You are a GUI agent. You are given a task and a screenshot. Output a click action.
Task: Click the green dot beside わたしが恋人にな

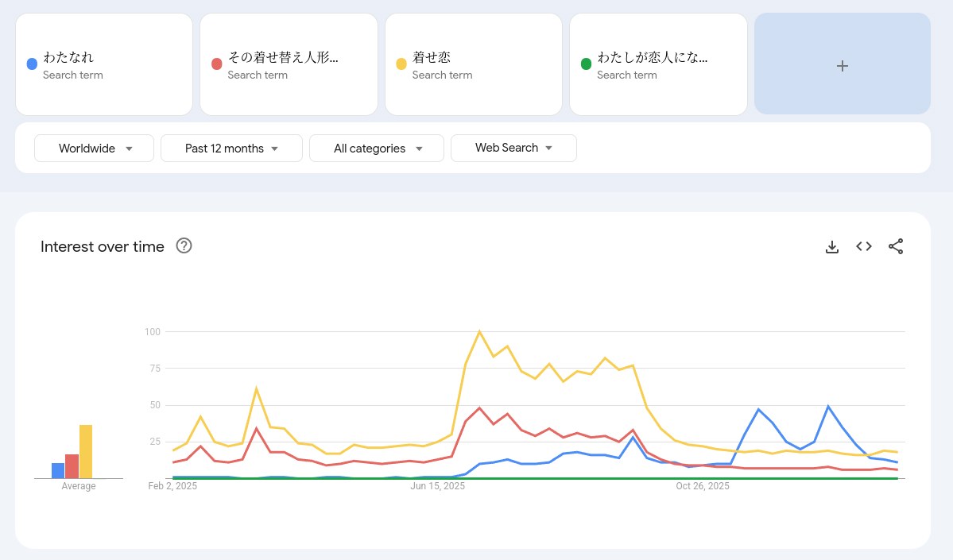pos(586,64)
